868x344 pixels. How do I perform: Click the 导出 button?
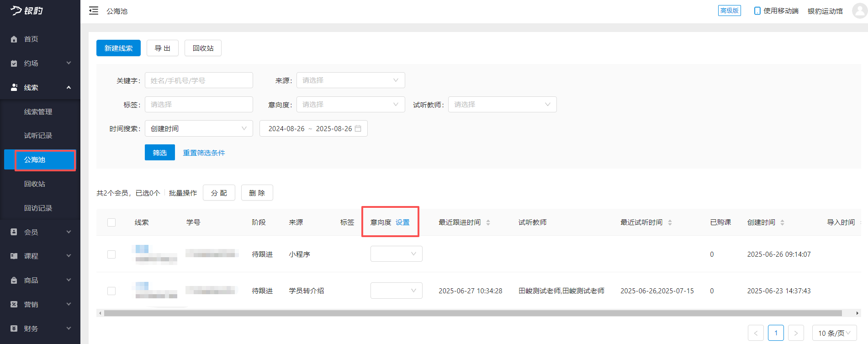[x=163, y=48]
